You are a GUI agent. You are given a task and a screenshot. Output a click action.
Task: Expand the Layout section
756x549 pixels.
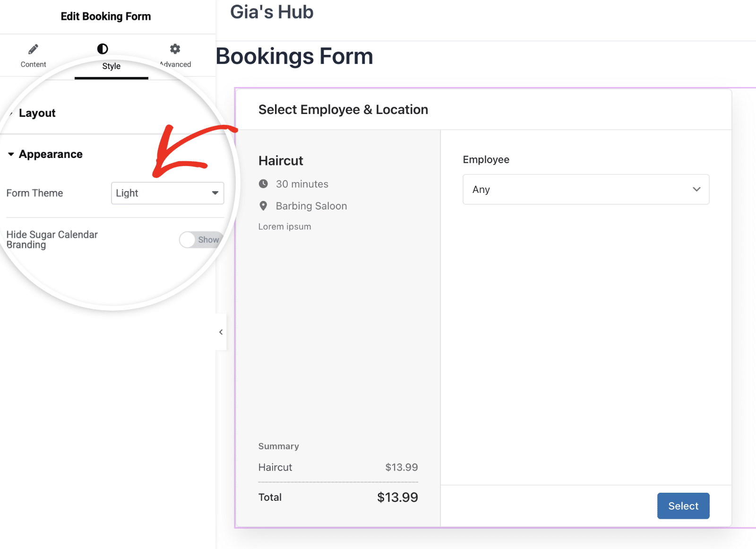tap(37, 113)
